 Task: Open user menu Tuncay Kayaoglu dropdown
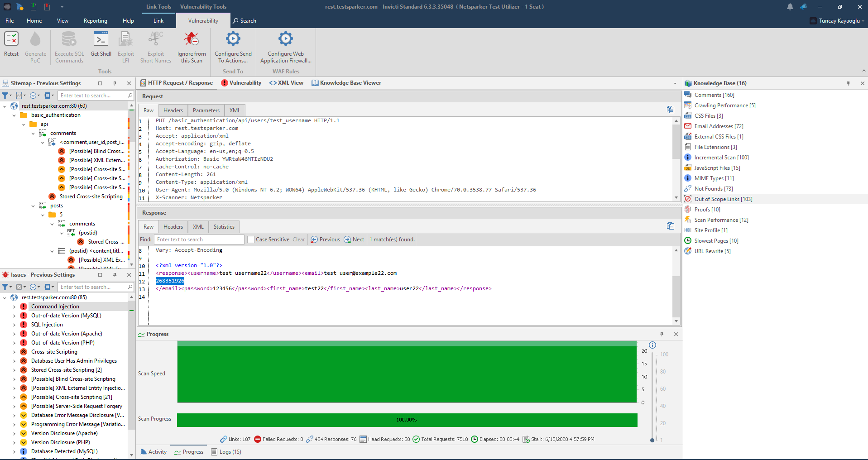point(838,21)
